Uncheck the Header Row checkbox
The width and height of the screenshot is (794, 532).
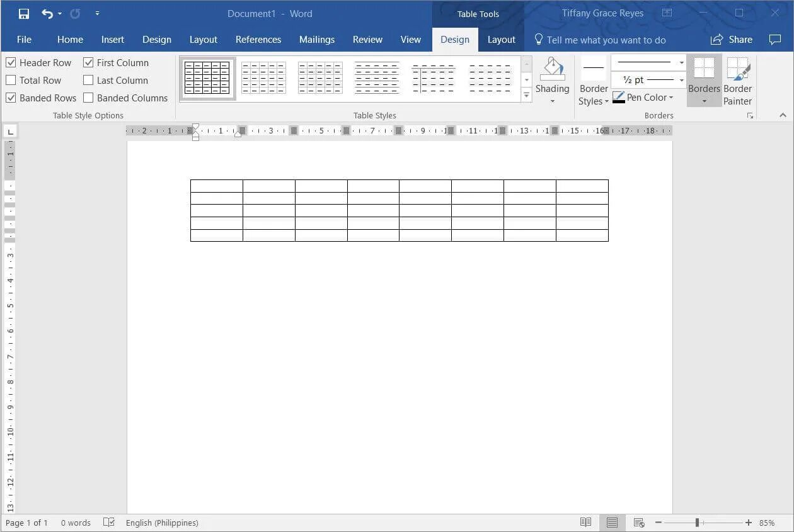(x=11, y=62)
